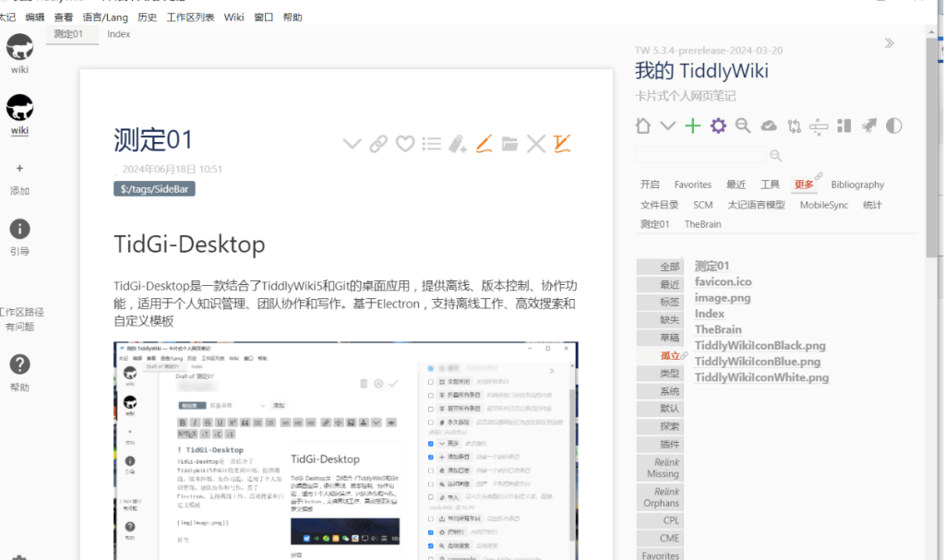Open the 编辑 menu
The image size is (945, 560).
[x=34, y=18]
